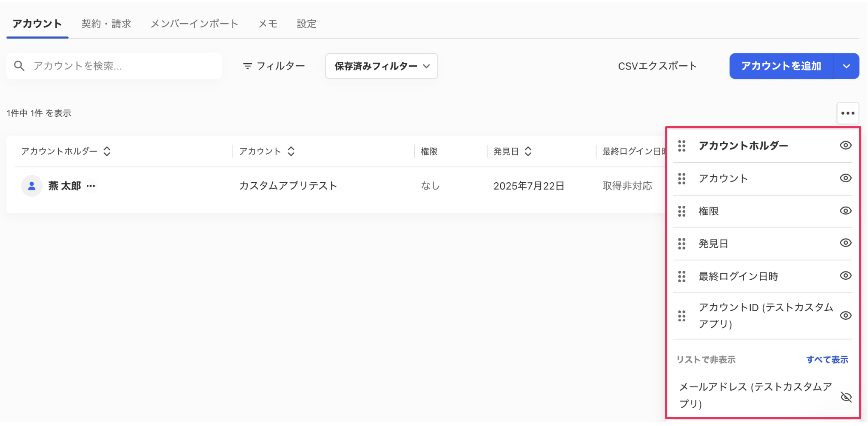The image size is (868, 426).
Task: Click the リストで非表示 section label
Action: tap(706, 360)
